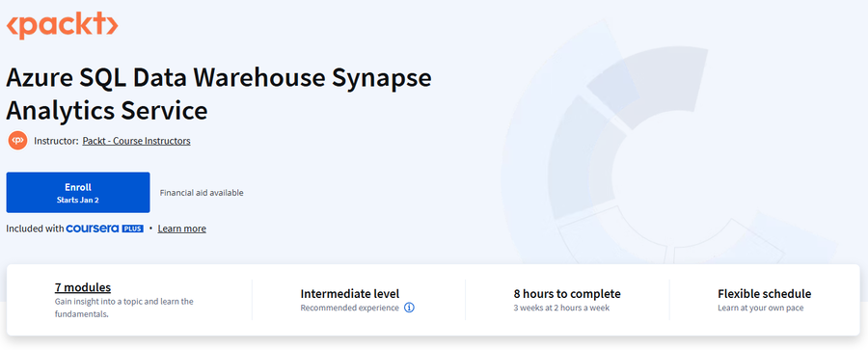
Task: Click the blue PLUS badge
Action: pyautogui.click(x=132, y=229)
